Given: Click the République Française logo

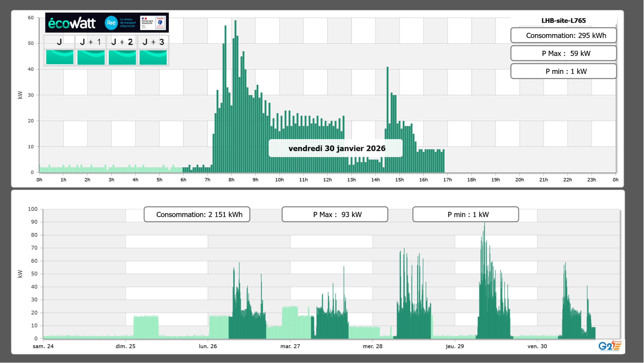Looking at the screenshot, I should [147, 23].
